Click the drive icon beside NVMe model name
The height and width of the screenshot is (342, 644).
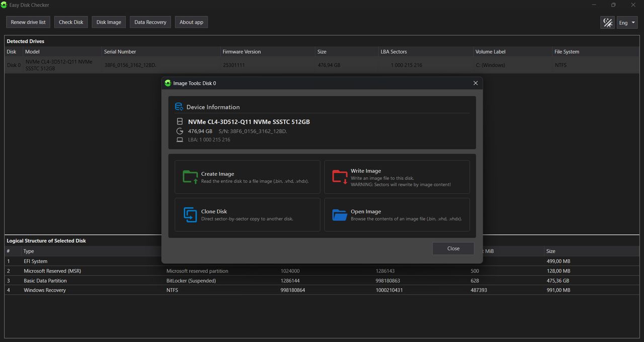[x=180, y=122]
